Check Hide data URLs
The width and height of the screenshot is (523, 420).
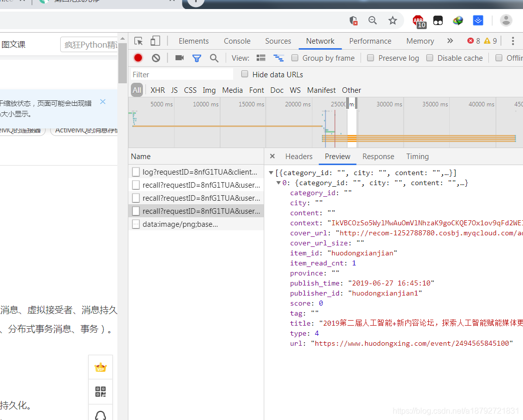pos(245,74)
